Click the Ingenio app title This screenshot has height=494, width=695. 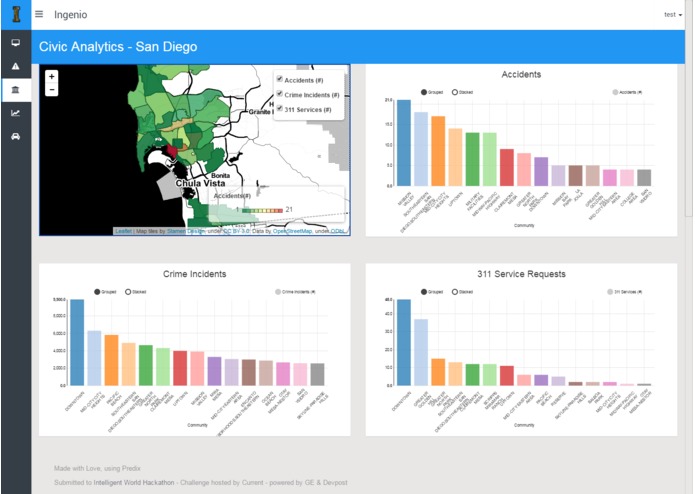point(70,15)
